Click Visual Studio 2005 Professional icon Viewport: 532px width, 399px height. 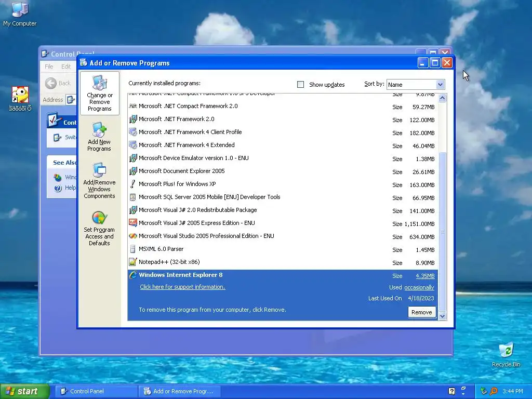click(132, 236)
